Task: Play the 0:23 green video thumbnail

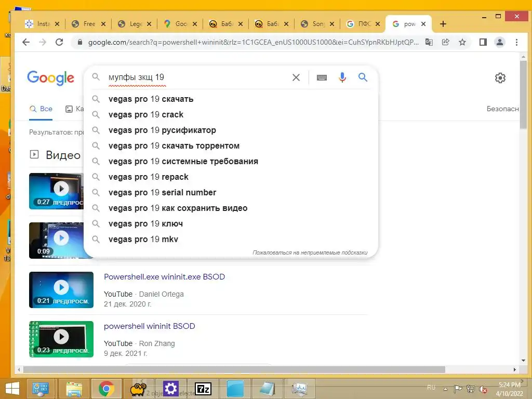Action: [x=61, y=339]
